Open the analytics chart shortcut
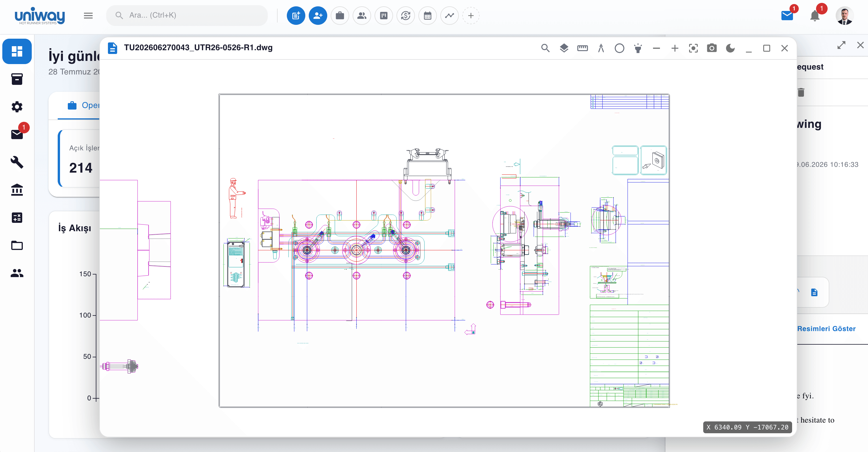 point(449,16)
